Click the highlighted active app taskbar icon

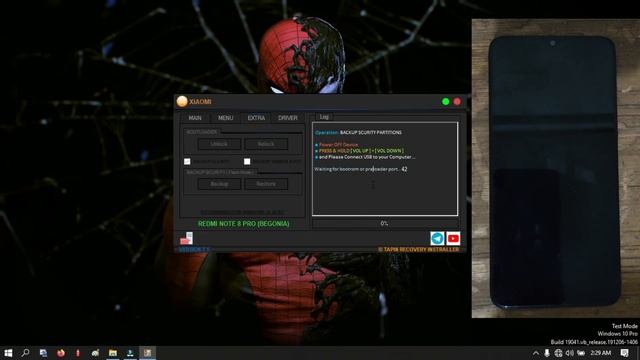point(147,353)
